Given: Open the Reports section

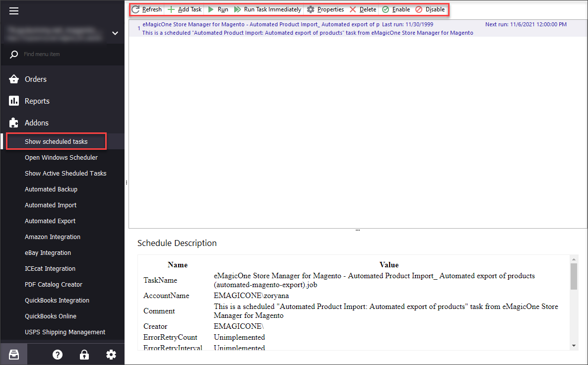Looking at the screenshot, I should point(37,101).
